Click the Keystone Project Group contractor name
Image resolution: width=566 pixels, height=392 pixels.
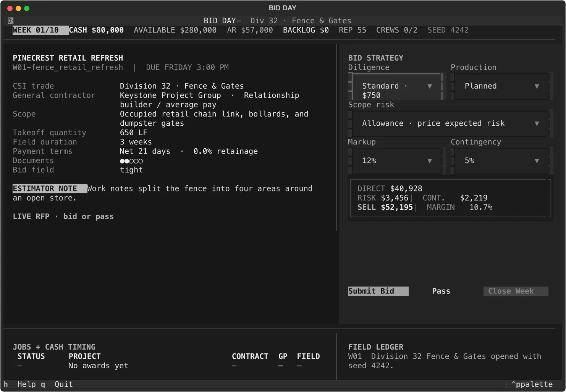click(170, 96)
